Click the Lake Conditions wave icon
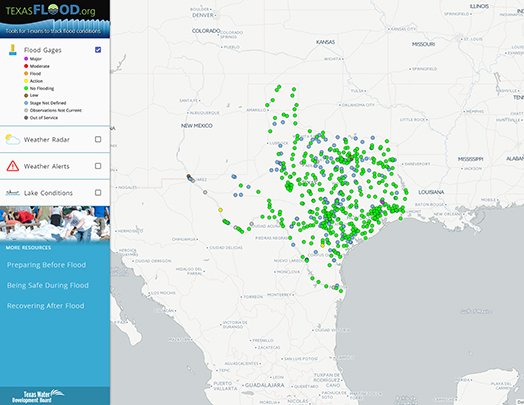 13,193
